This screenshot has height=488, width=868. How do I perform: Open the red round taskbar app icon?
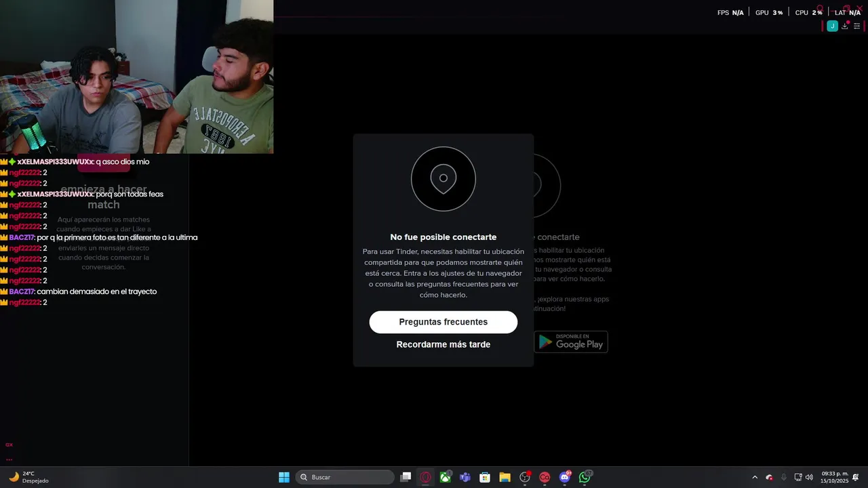coord(545,477)
